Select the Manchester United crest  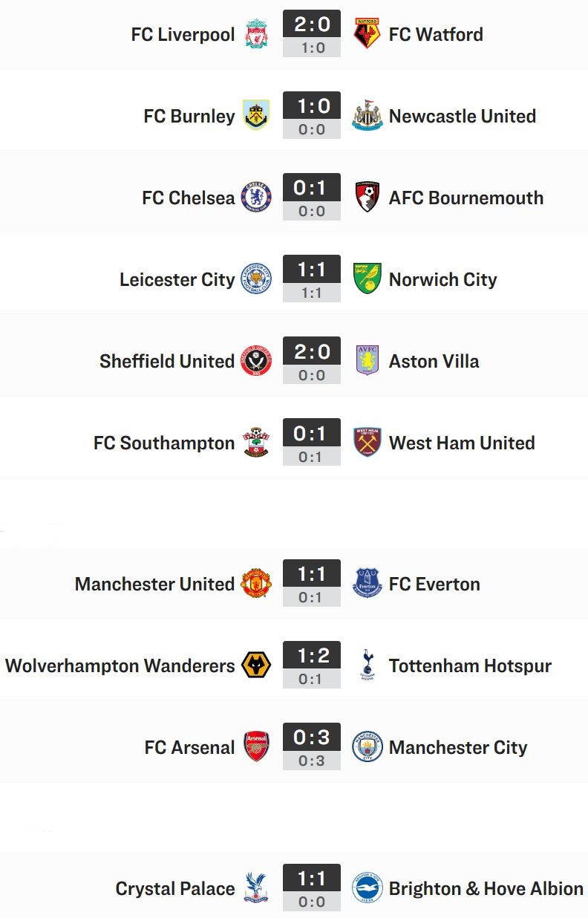pos(256,584)
